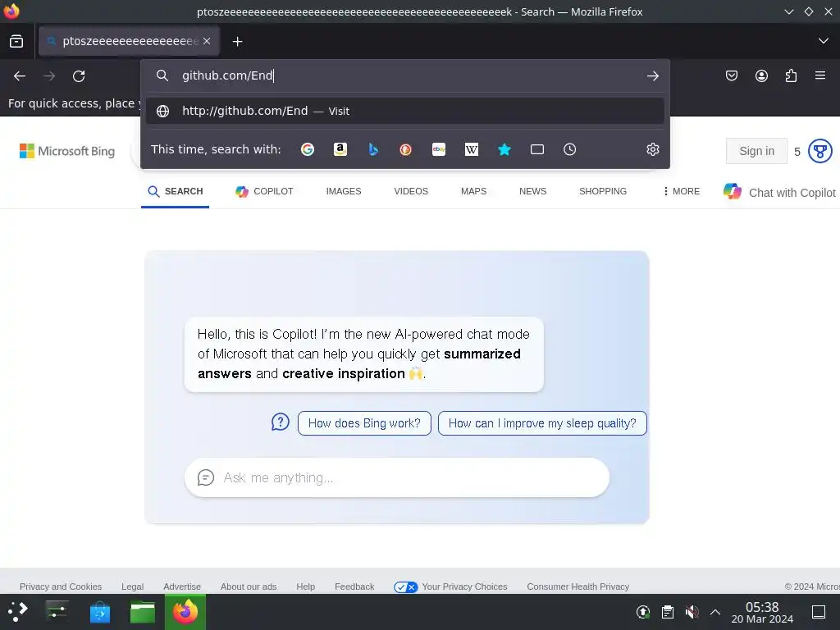The image size is (840, 630).
Task: Open the Feedback footer link
Action: (x=354, y=587)
